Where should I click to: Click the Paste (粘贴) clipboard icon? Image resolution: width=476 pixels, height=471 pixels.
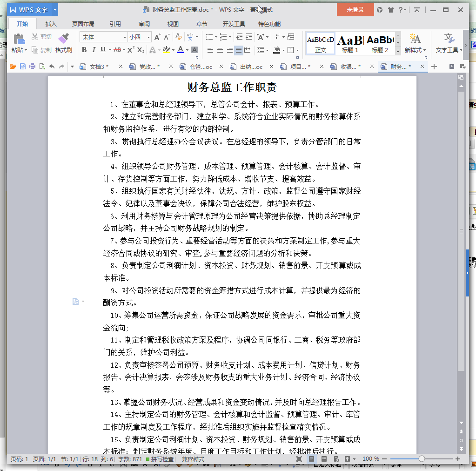(19, 39)
